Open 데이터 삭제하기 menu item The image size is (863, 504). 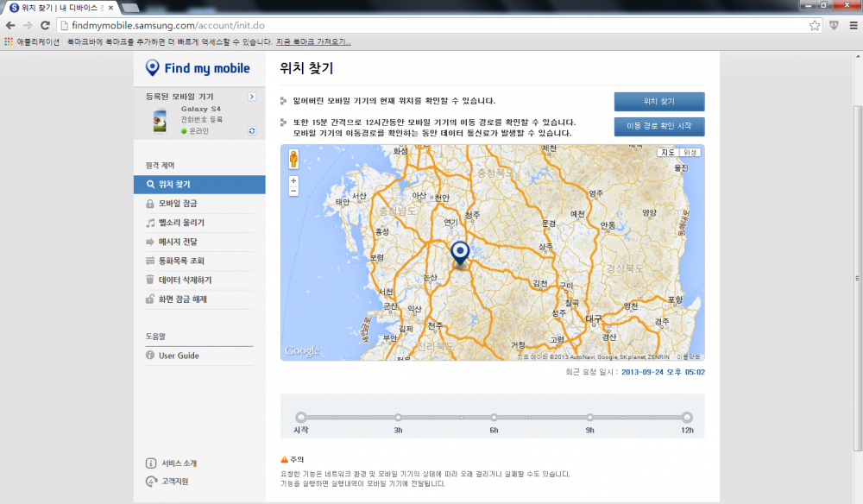[185, 280]
